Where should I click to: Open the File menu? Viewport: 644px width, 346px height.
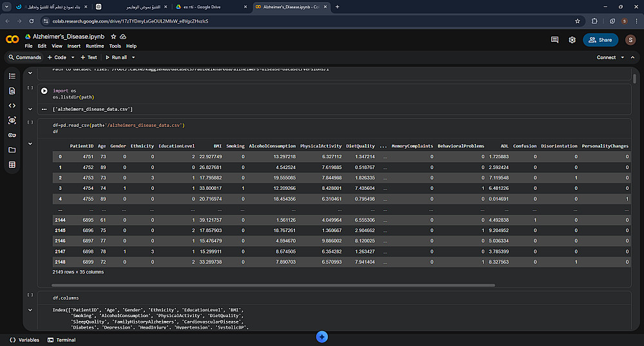click(28, 46)
